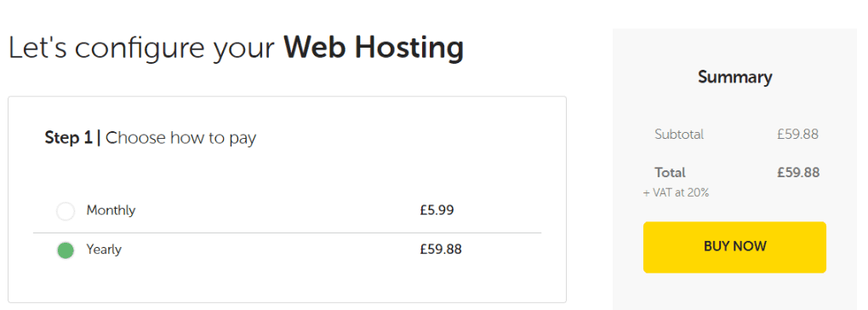Click the bold Web Hosting title text
Image resolution: width=868 pixels, height=310 pixels.
(374, 49)
